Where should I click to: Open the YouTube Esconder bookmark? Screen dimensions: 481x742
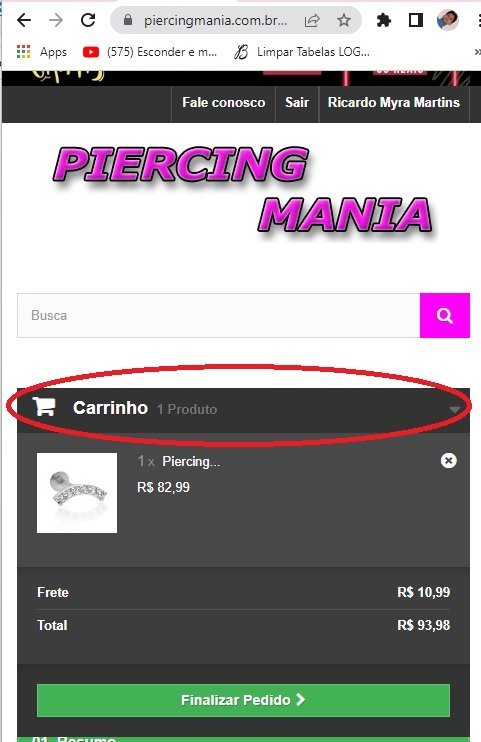tap(150, 52)
